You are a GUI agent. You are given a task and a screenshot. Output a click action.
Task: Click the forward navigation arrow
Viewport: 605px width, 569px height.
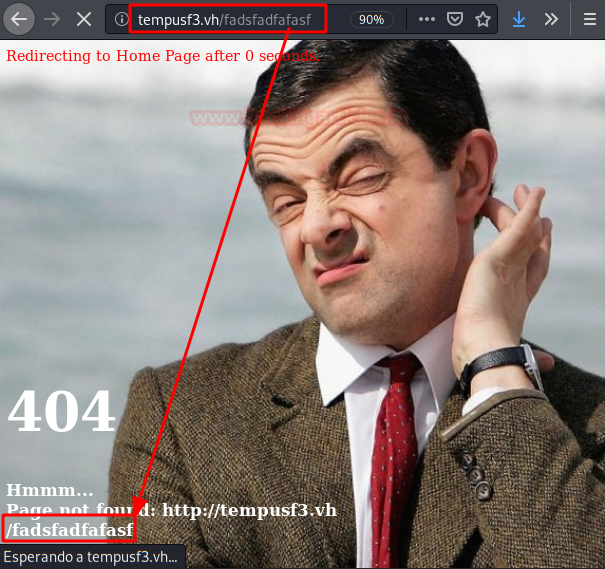pos(52,19)
